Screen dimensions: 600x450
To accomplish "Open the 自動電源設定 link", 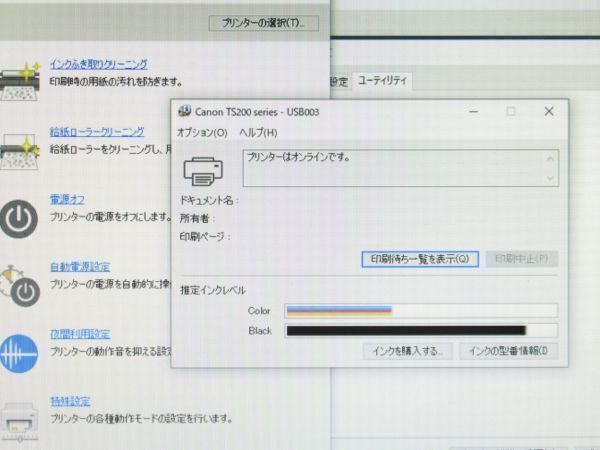I will [80, 267].
